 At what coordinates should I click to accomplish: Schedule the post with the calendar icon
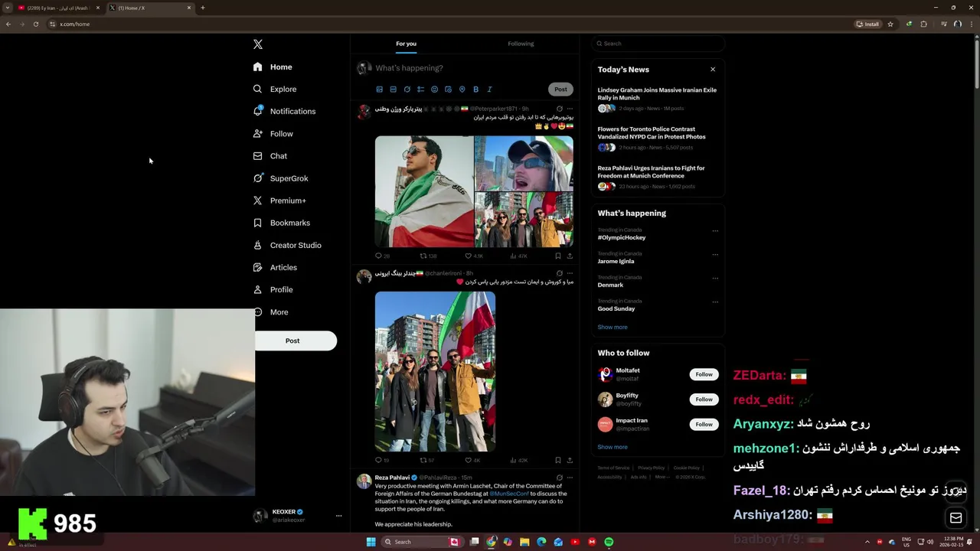[448, 90]
